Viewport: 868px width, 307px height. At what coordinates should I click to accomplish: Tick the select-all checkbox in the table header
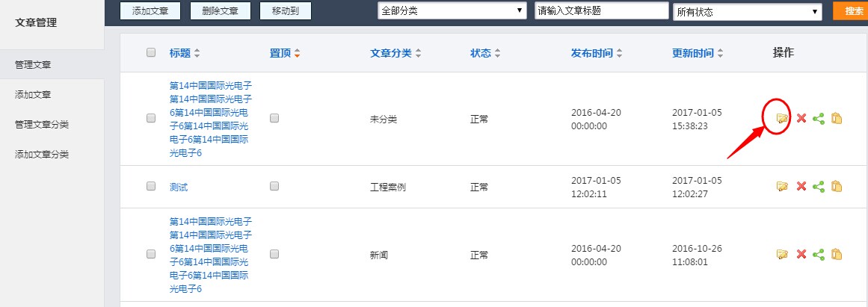pos(151,52)
